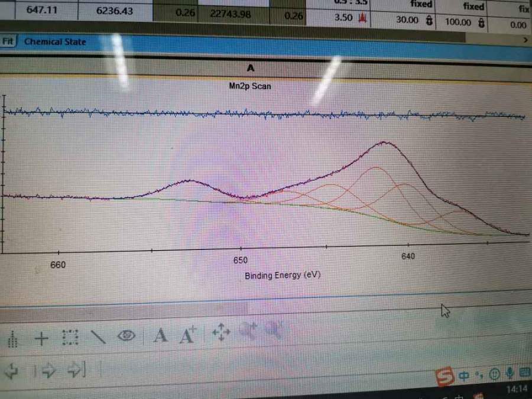Click the taskbar clock showing 14:14
532x399 pixels.
click(x=517, y=389)
